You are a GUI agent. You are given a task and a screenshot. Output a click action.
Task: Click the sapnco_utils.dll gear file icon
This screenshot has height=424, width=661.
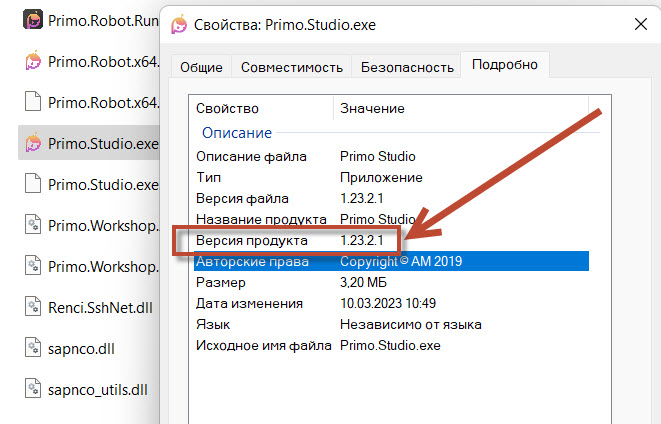[x=33, y=389]
